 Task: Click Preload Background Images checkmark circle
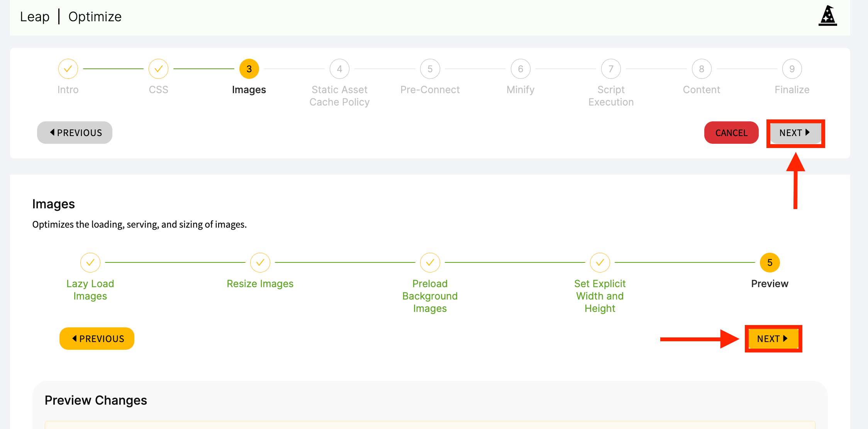[430, 263]
